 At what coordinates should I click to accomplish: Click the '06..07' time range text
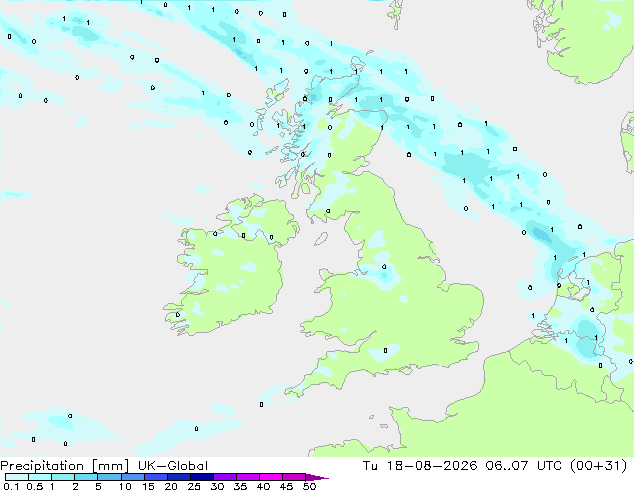tap(507, 466)
